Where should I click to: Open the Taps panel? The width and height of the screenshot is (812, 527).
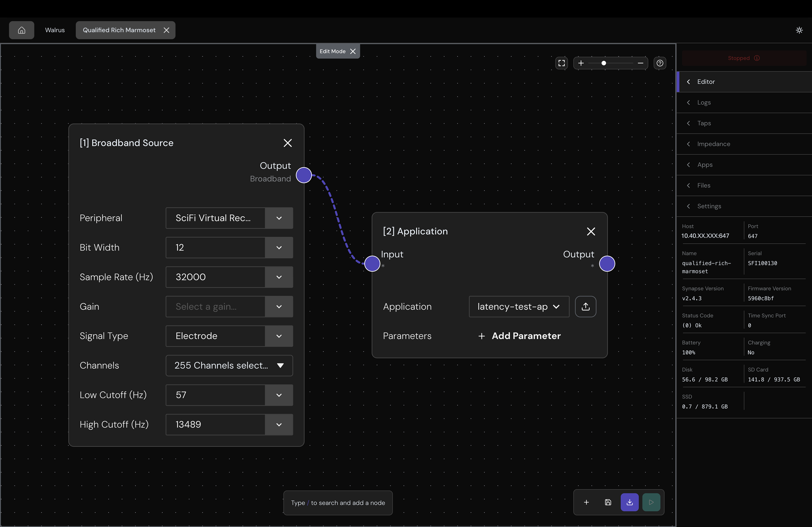click(744, 123)
